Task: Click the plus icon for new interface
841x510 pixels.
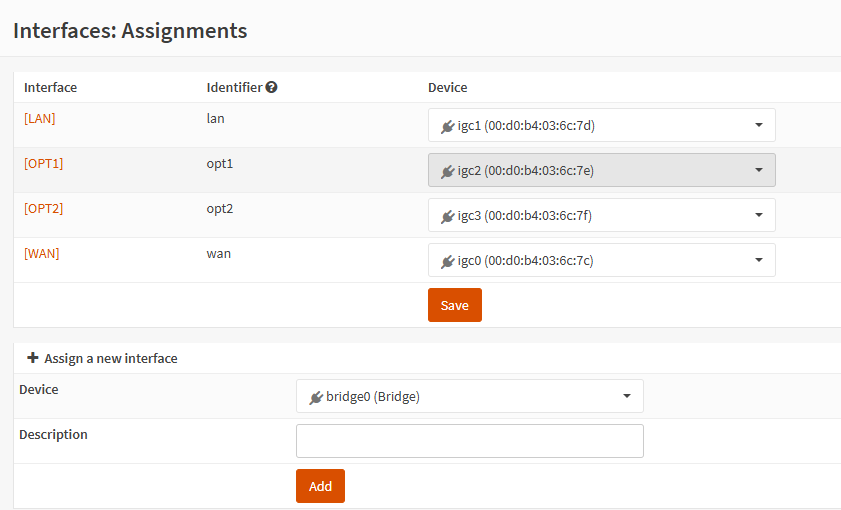Action: point(33,358)
